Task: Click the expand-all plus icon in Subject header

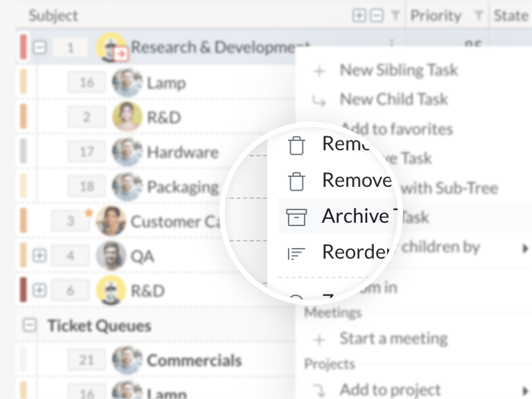Action: click(x=359, y=16)
